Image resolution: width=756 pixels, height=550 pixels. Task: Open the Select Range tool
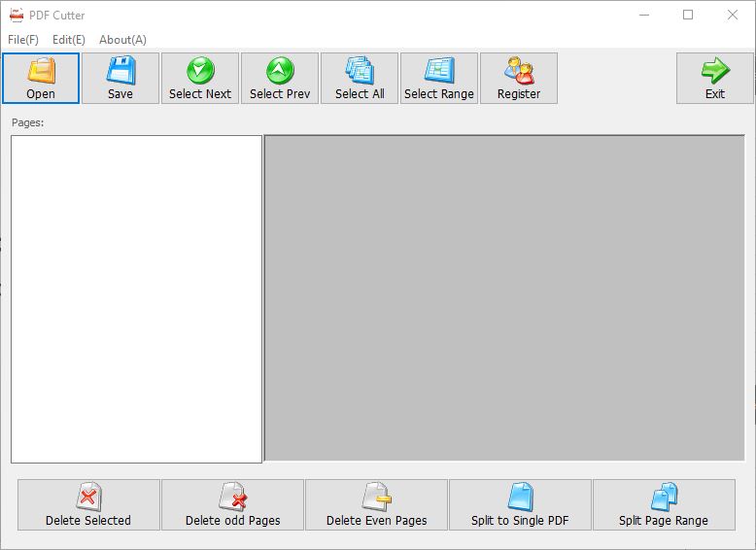tap(439, 79)
